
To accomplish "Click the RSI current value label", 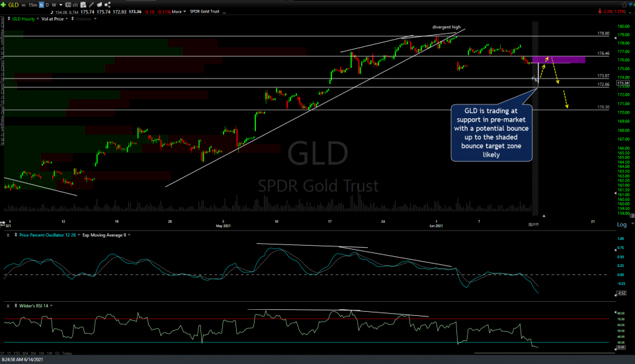I will (x=621, y=347).
